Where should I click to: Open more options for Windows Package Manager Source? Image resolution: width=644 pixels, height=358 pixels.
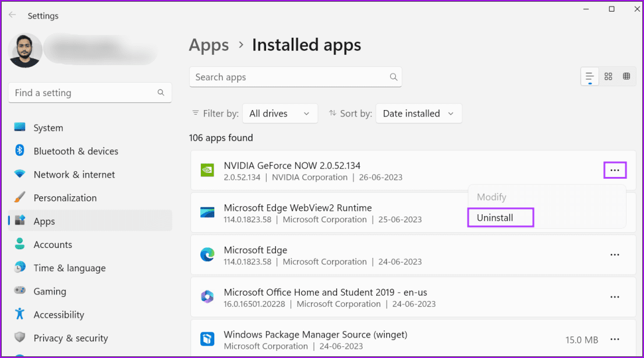tap(614, 339)
